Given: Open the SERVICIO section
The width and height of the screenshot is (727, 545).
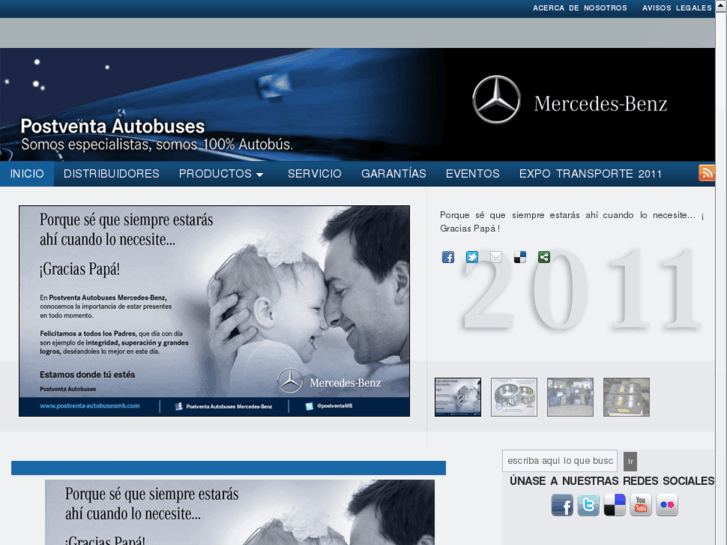Looking at the screenshot, I should (314, 174).
